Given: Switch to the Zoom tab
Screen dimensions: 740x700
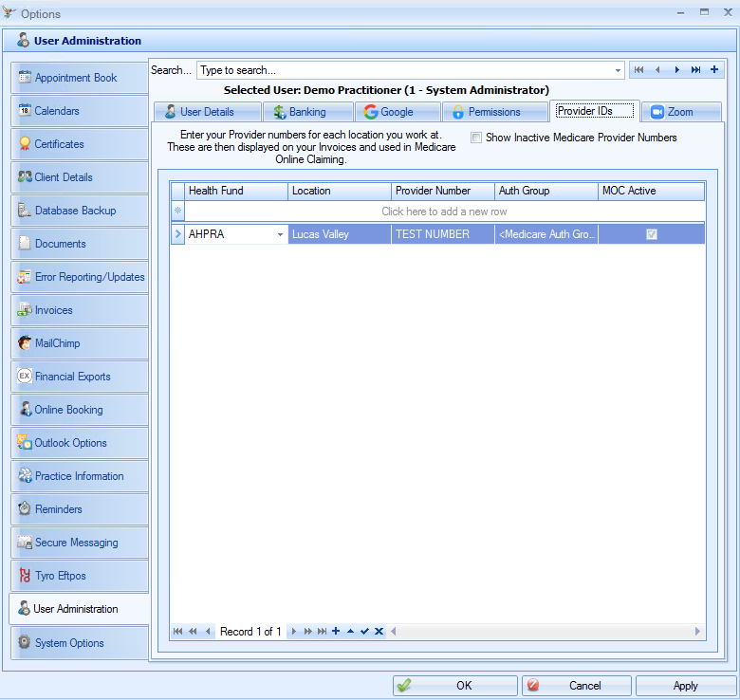Looking at the screenshot, I should (x=681, y=112).
